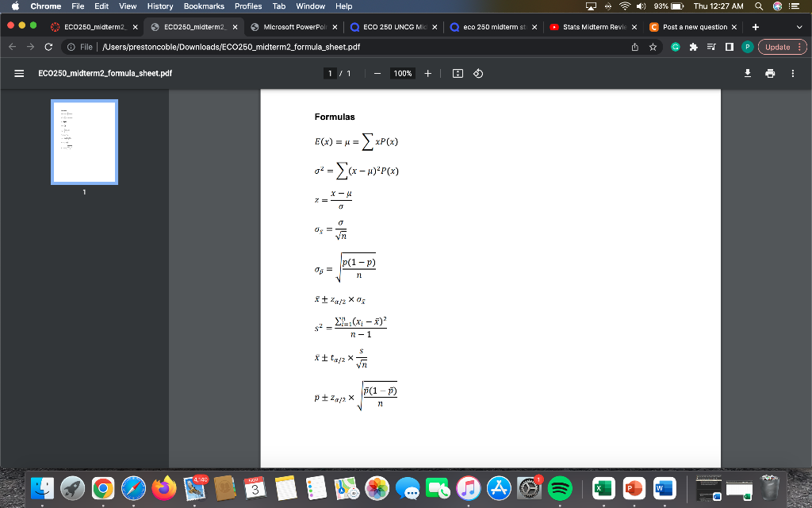Screen dimensions: 812x508
Task: Open Photos from the dock
Action: (x=377, y=488)
